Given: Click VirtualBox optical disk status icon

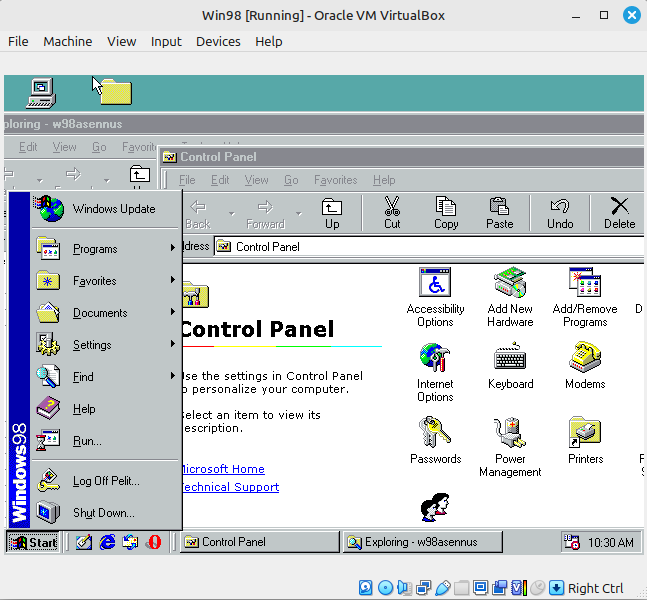Looking at the screenshot, I should pos(385,588).
